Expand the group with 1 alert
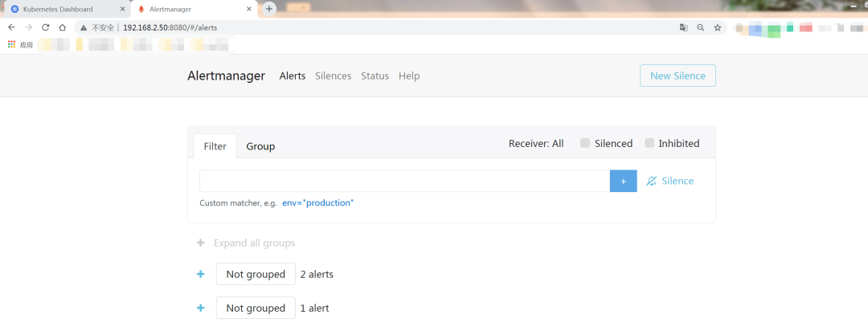The width and height of the screenshot is (868, 323). coord(200,308)
